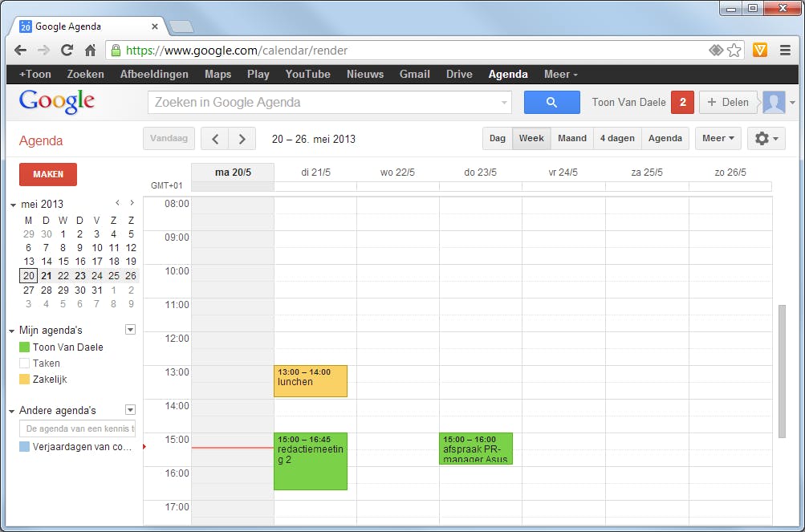Go to next week arrow

tap(242, 139)
